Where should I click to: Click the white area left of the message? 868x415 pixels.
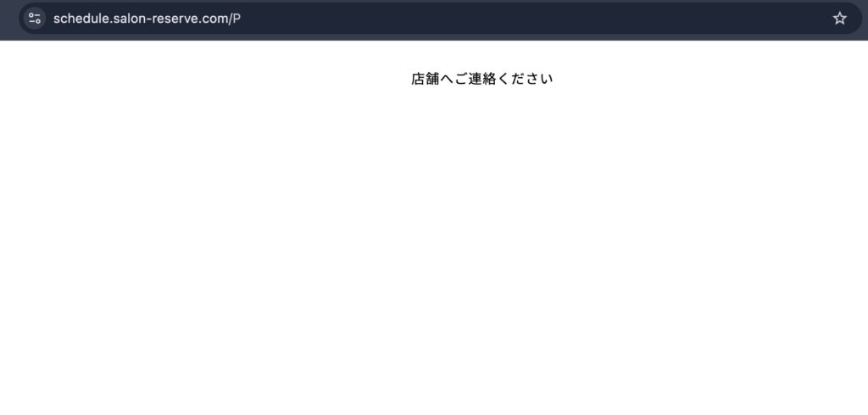tap(205, 79)
